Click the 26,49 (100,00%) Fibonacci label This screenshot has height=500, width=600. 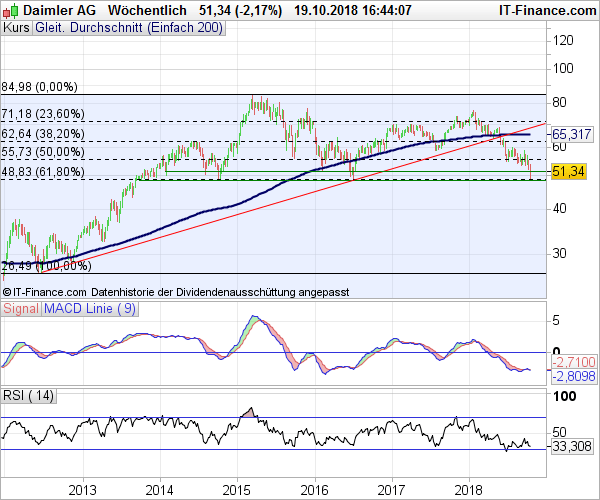[x=46, y=265]
